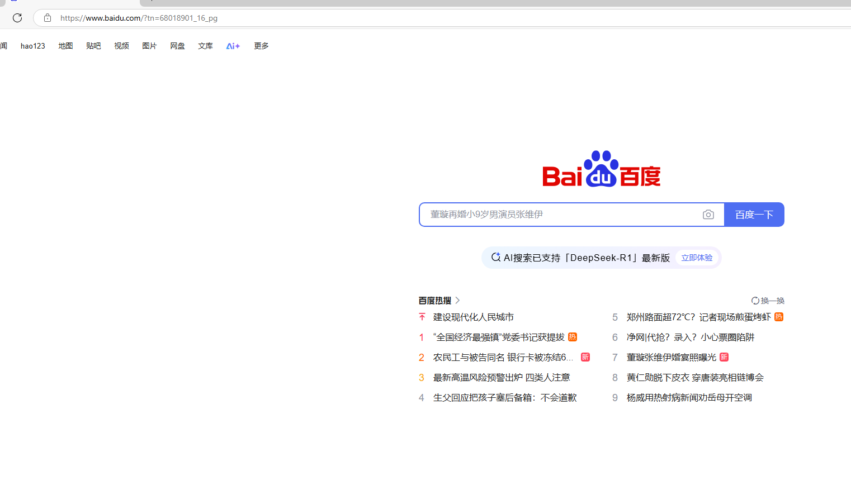Click the lock icon in address bar

[x=48, y=18]
